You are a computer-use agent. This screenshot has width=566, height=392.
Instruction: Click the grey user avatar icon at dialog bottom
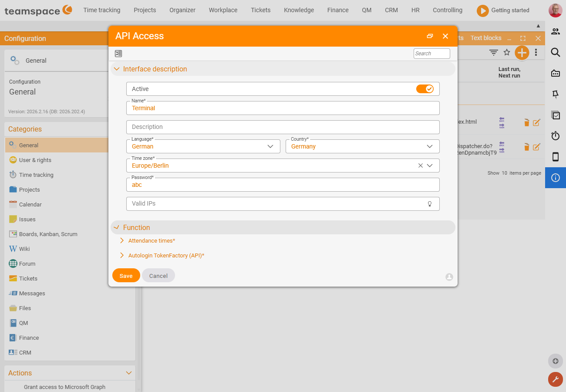(x=449, y=277)
